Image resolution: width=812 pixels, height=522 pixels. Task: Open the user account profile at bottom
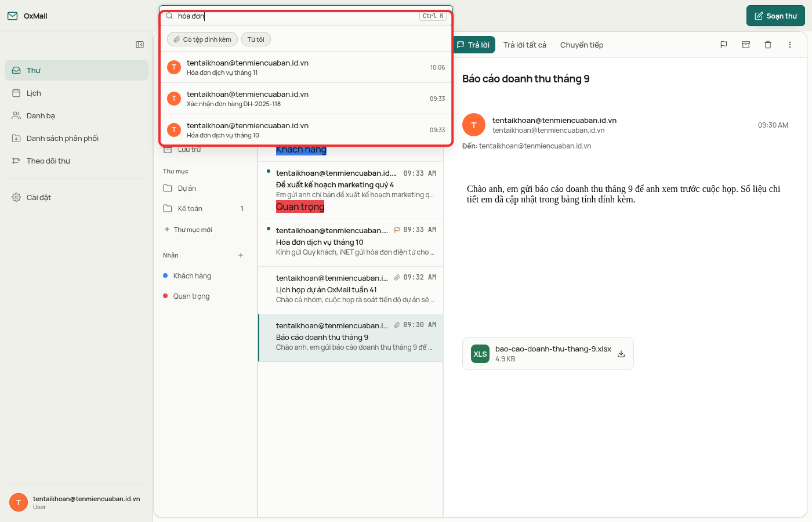[77, 502]
